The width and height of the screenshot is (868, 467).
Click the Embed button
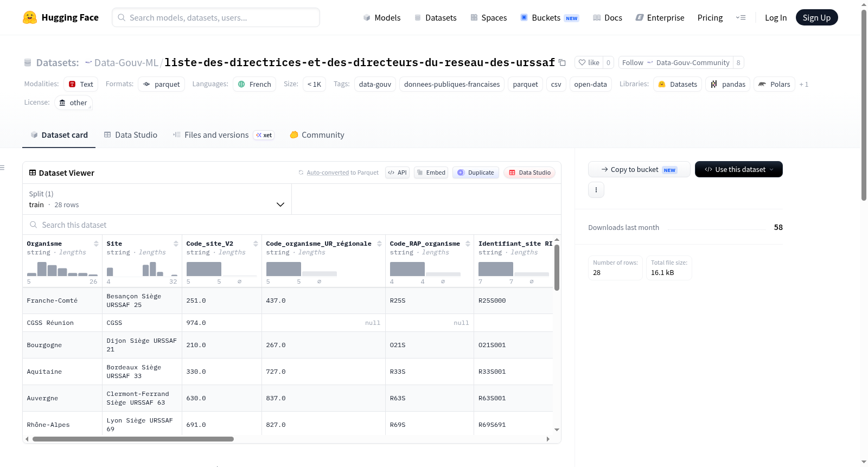coord(431,172)
